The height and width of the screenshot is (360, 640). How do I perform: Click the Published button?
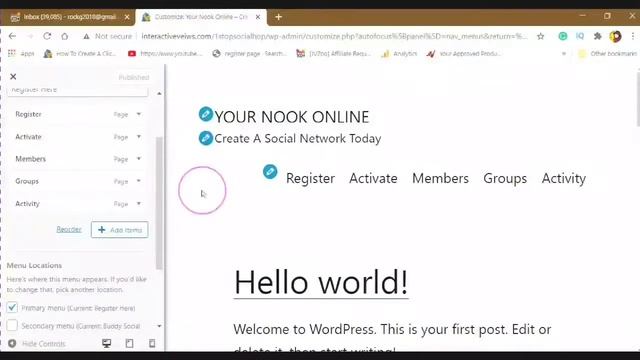point(134,77)
